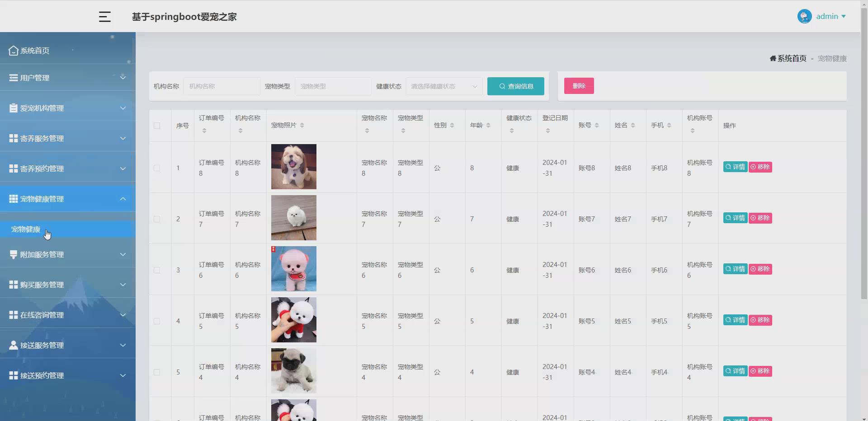Expand 用户管理 chevron
The height and width of the screenshot is (421, 868).
123,77
